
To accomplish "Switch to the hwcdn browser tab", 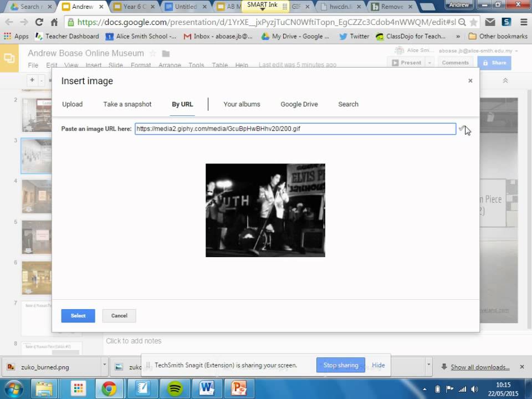I will [340, 7].
